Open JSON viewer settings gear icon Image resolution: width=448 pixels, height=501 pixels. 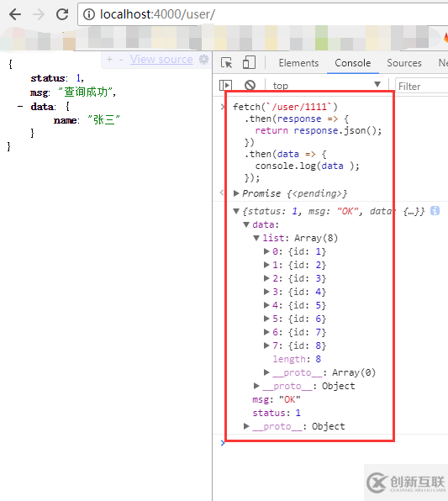203,59
